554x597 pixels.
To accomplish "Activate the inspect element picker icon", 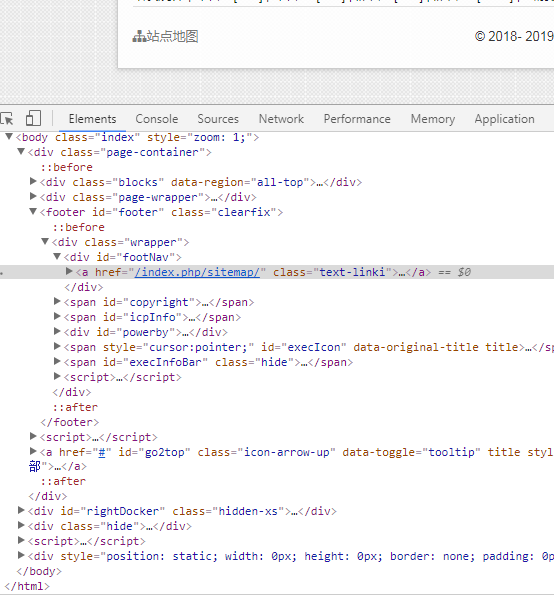I will [x=6, y=118].
